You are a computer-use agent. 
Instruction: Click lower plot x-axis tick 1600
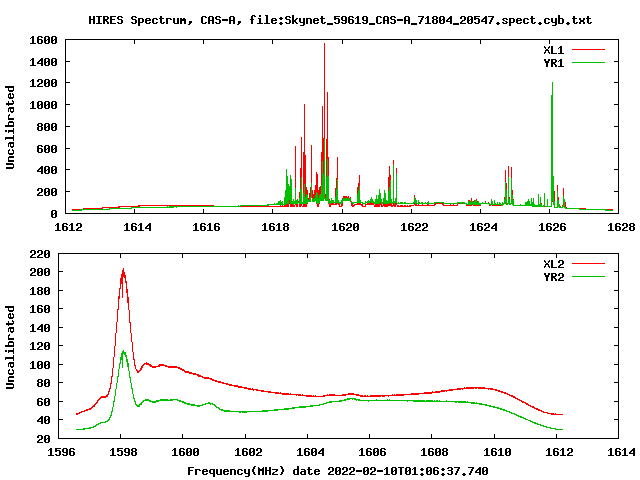pos(185,452)
